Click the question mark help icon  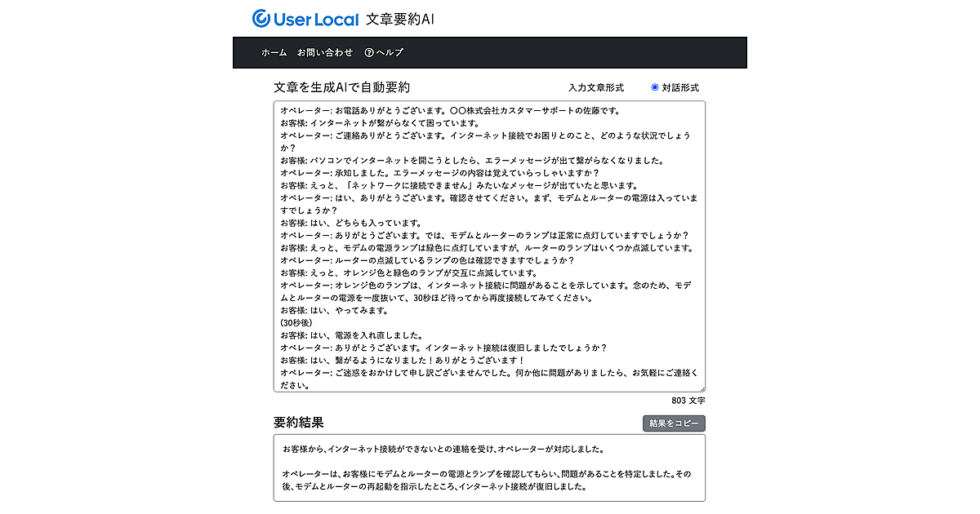pos(369,52)
